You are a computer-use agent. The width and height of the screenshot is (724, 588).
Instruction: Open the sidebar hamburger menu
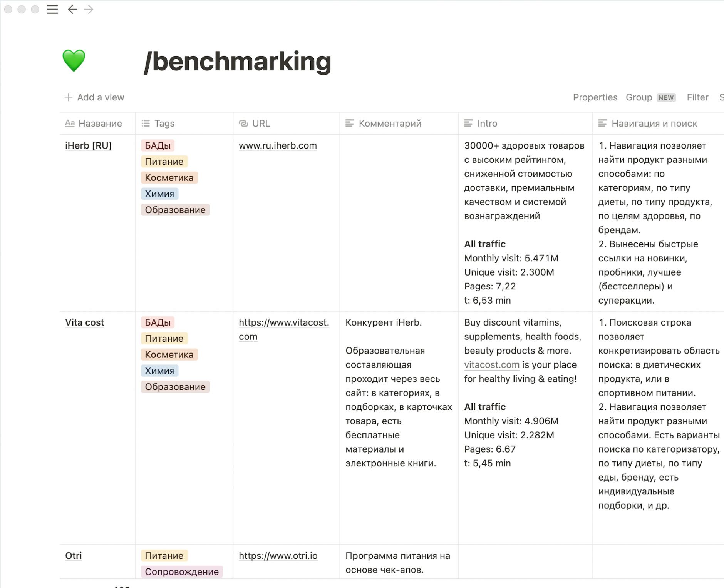coord(52,10)
